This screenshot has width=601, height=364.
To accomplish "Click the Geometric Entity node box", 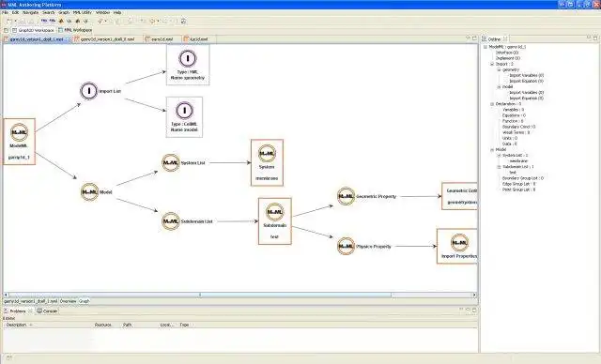I will tap(459, 196).
